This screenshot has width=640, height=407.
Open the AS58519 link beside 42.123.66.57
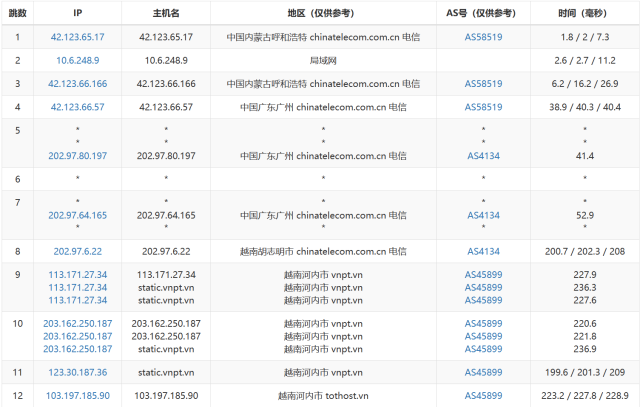[483, 107]
